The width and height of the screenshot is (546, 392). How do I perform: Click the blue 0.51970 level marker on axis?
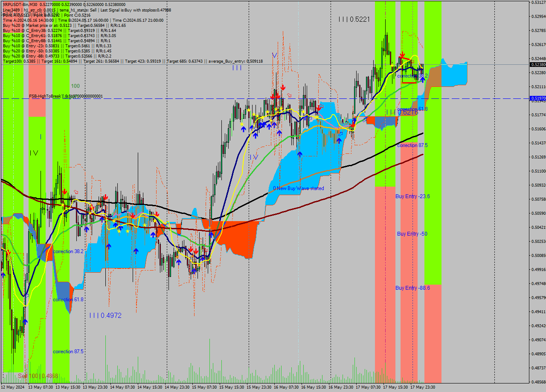(537, 98)
